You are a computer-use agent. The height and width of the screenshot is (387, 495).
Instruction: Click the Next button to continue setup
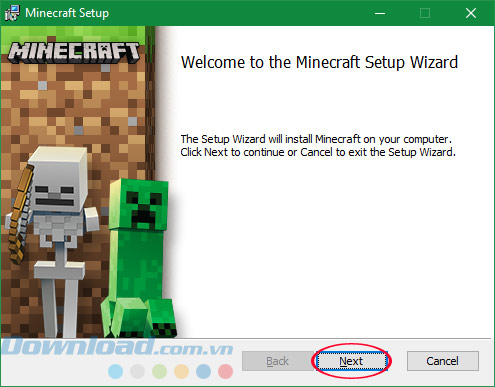351,361
